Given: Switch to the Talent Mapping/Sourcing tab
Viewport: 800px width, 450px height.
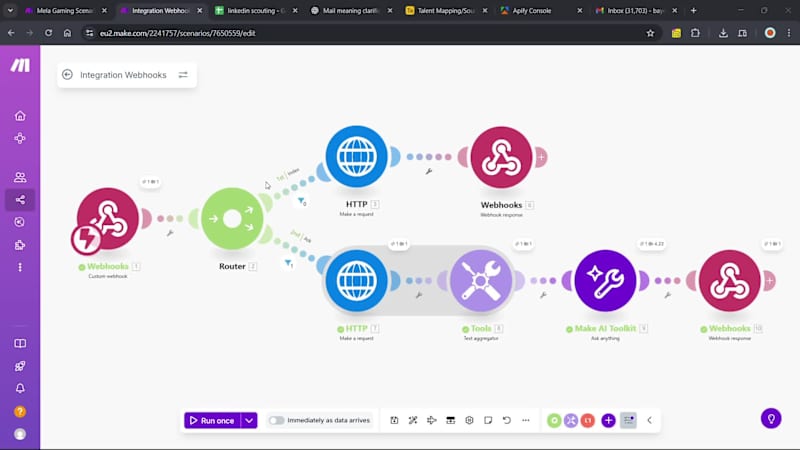Looking at the screenshot, I should [446, 10].
